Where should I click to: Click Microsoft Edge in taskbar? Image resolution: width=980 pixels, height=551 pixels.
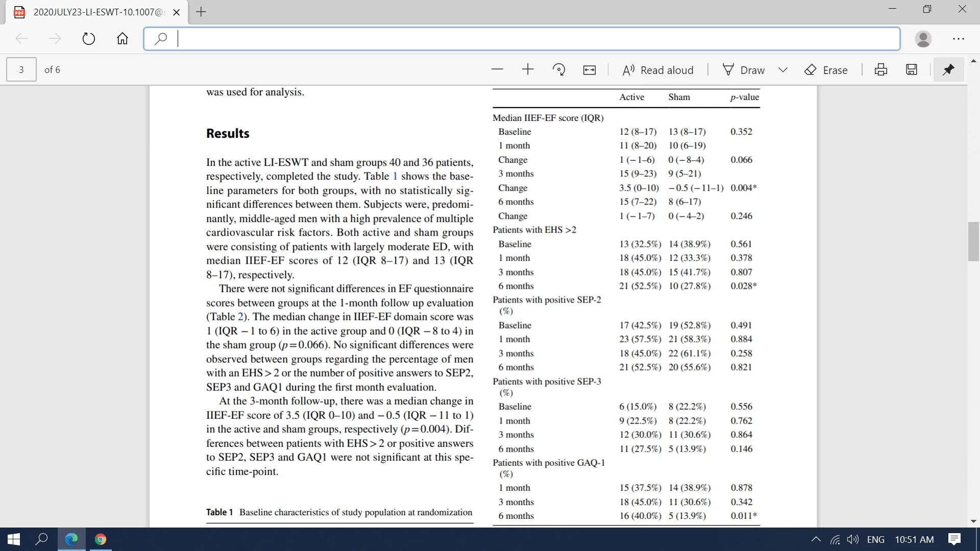pos(71,539)
